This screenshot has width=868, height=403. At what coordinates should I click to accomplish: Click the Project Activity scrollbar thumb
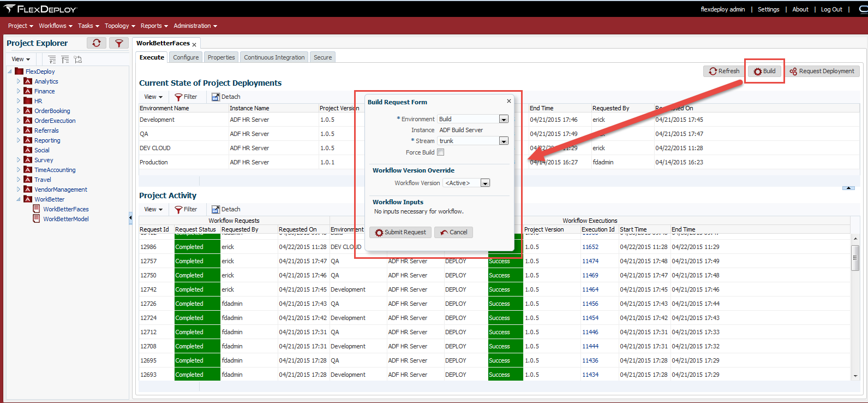click(855, 258)
